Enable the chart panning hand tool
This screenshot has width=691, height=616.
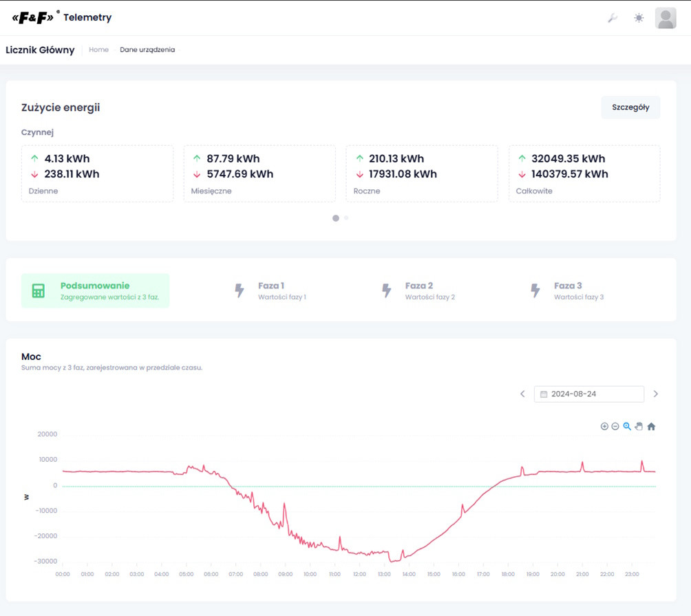pos(639,427)
